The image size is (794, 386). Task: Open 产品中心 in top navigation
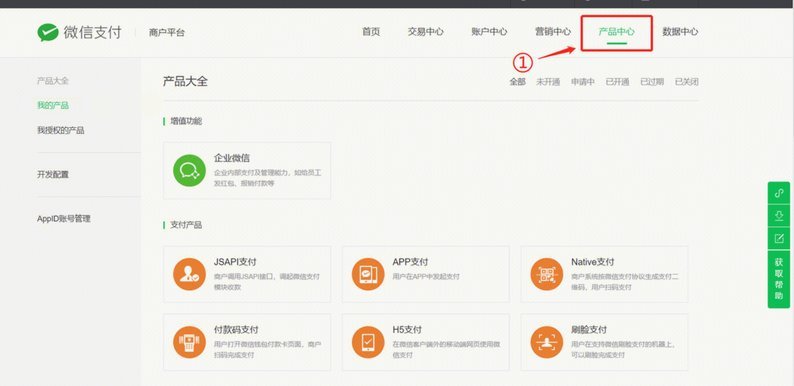616,31
